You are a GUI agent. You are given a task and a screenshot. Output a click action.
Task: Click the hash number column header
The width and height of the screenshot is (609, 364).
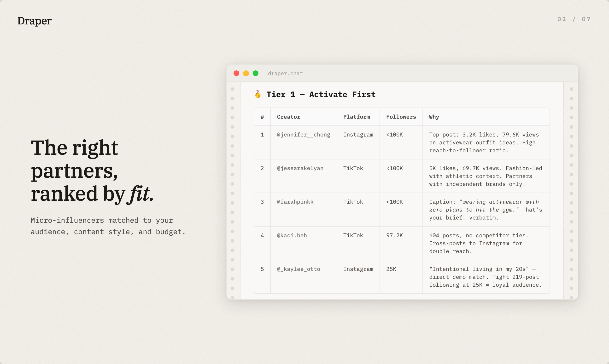[262, 117]
